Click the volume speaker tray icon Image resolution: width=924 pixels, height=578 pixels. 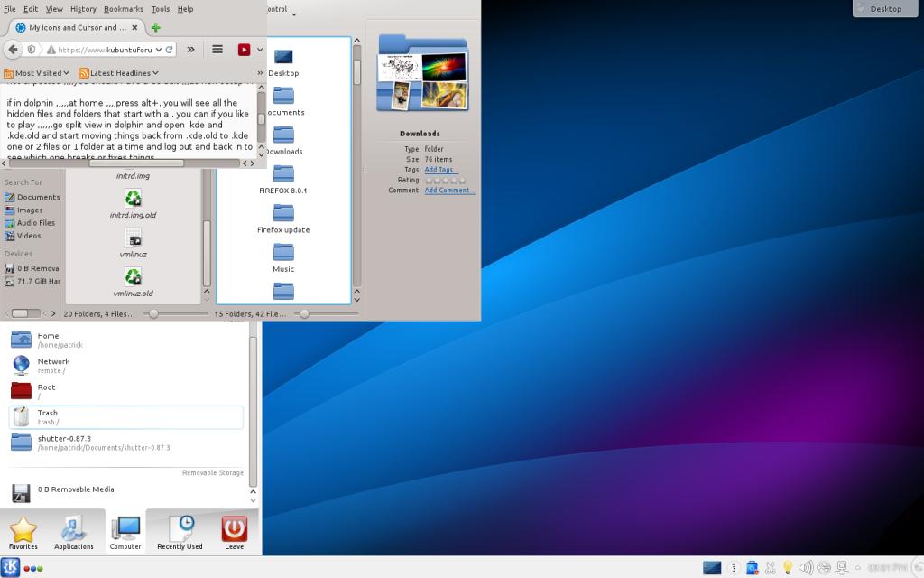click(x=806, y=568)
